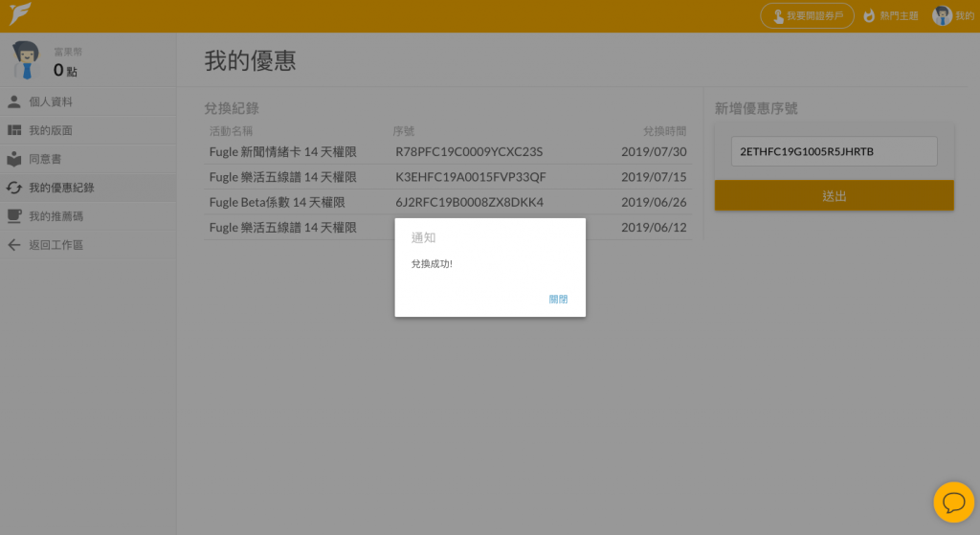
Task: Click date 2019/07/15
Action: point(654,177)
